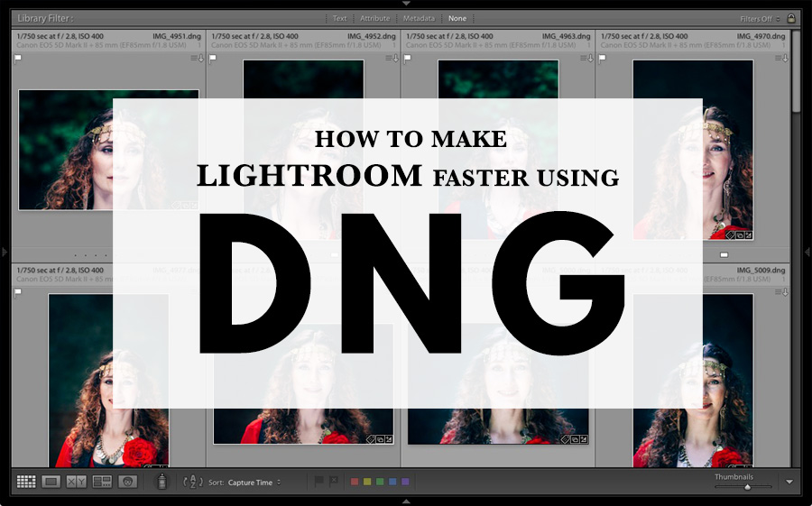Toggle flag on IMG_4951.dng
Viewport: 812px width, 506px height.
(18, 59)
